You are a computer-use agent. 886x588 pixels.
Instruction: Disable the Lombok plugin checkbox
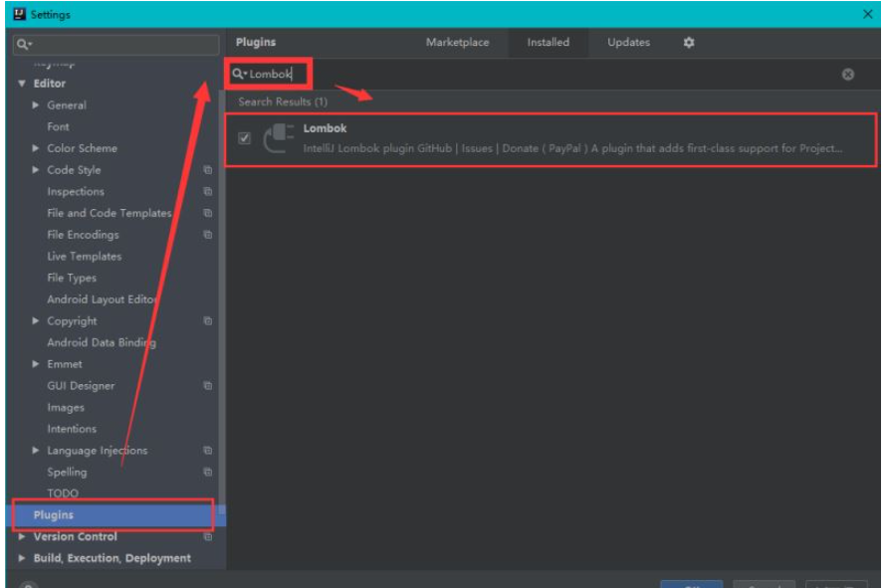(244, 138)
